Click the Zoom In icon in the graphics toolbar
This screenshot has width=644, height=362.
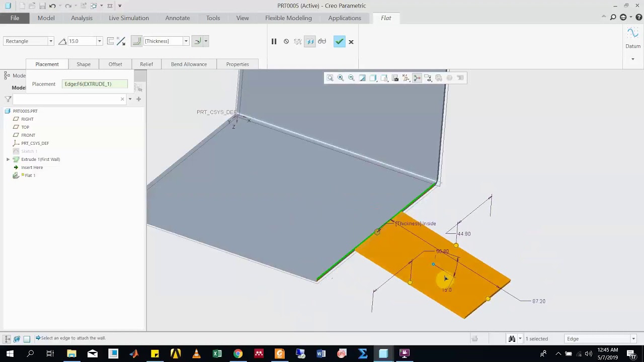[341, 78]
